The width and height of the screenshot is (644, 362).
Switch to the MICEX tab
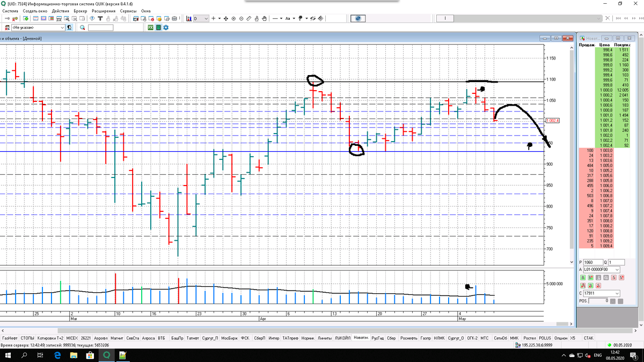click(72, 338)
